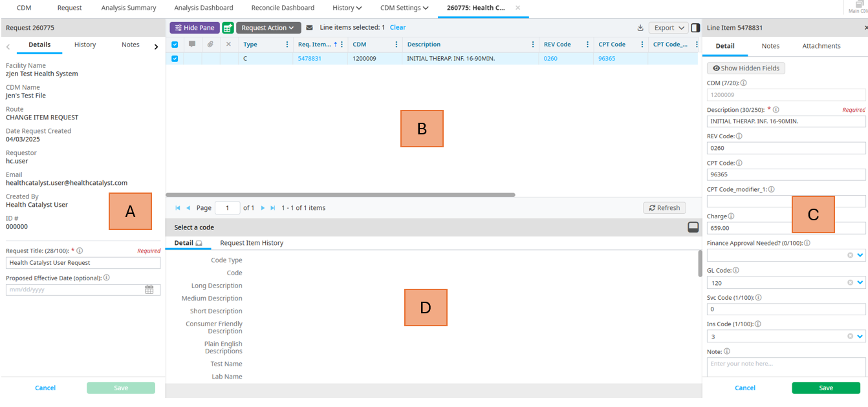Open the Type column menu dots

coord(287,45)
